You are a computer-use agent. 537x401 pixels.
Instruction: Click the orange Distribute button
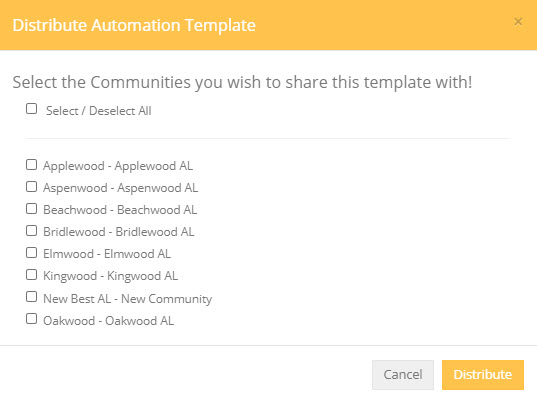[483, 375]
